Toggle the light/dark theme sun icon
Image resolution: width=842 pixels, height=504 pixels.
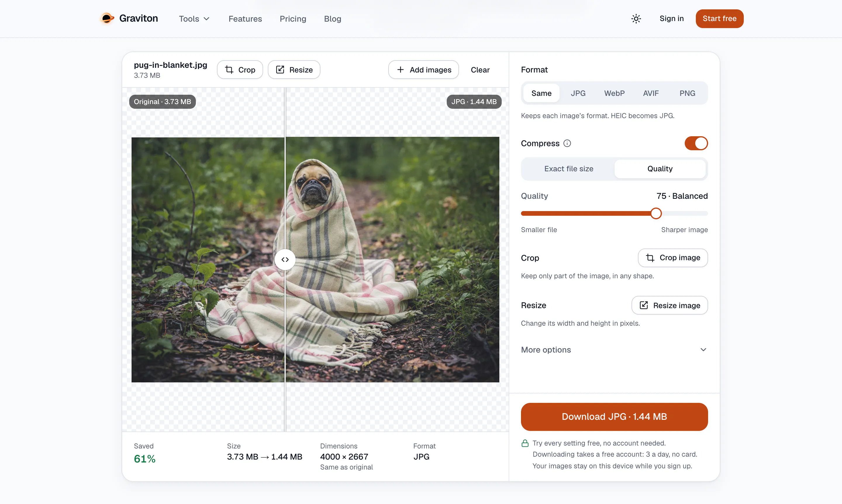point(636,19)
